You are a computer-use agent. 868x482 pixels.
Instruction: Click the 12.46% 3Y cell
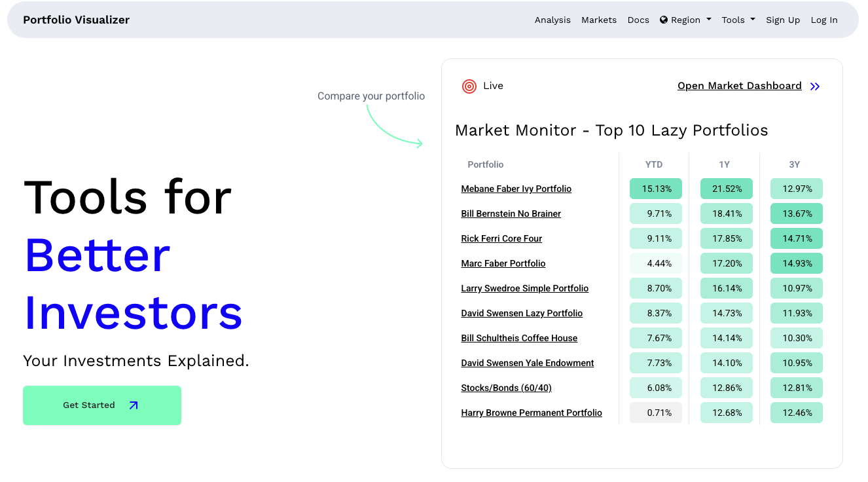(797, 413)
